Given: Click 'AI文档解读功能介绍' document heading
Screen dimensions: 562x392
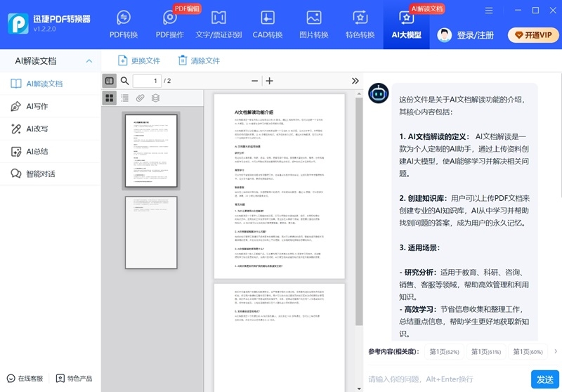Looking at the screenshot, I should tap(254, 112).
